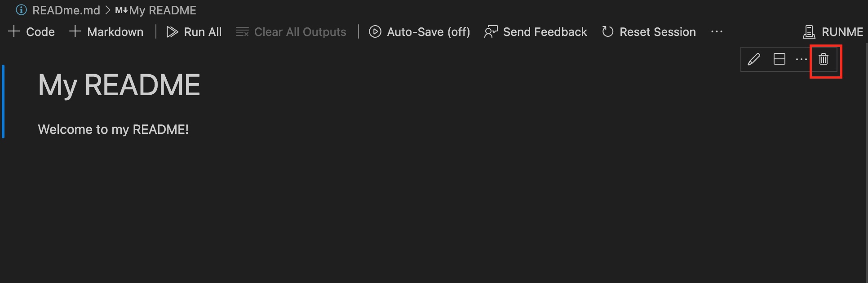868x283 pixels.
Task: Open the ellipsis menu in the cell toolbar
Action: (x=802, y=59)
